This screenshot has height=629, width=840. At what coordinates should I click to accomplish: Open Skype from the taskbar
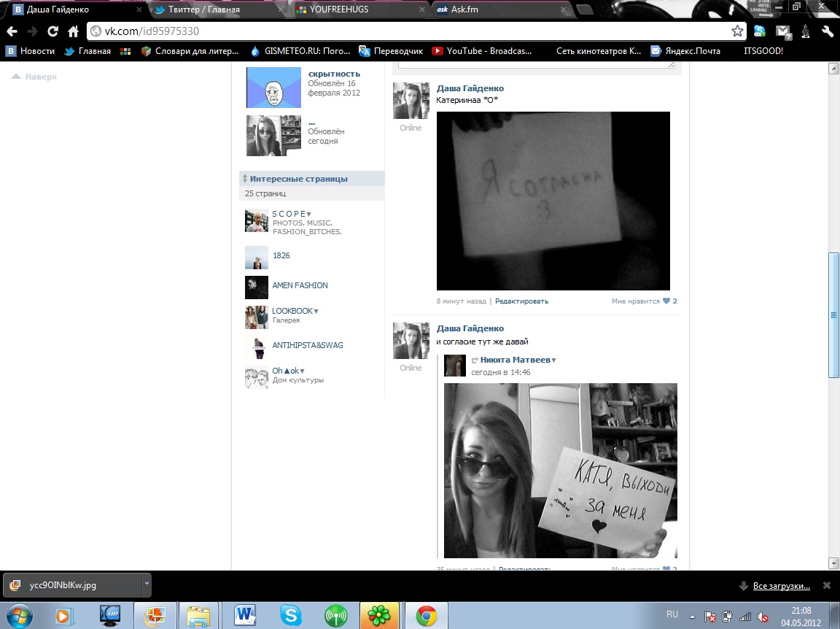pyautogui.click(x=291, y=616)
